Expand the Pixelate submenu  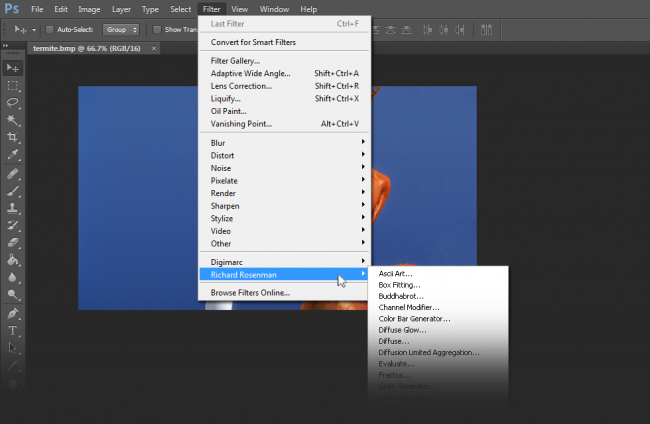(285, 181)
